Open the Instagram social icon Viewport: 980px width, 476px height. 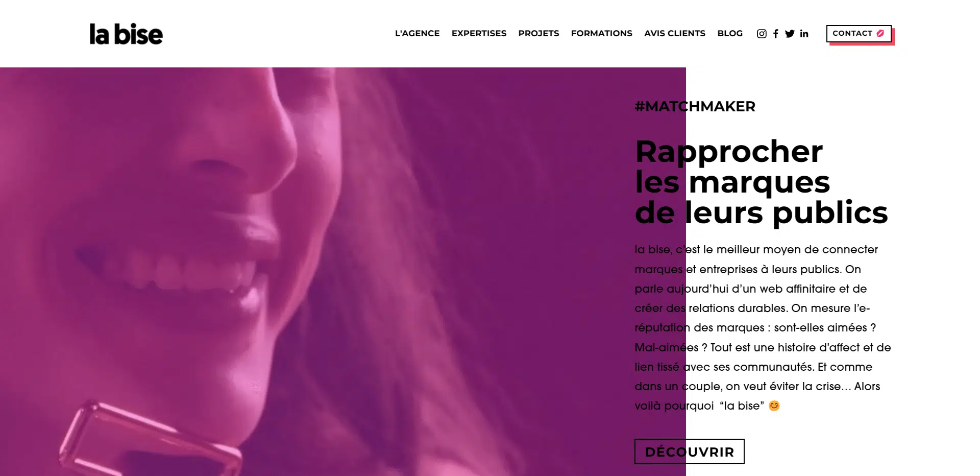point(762,34)
